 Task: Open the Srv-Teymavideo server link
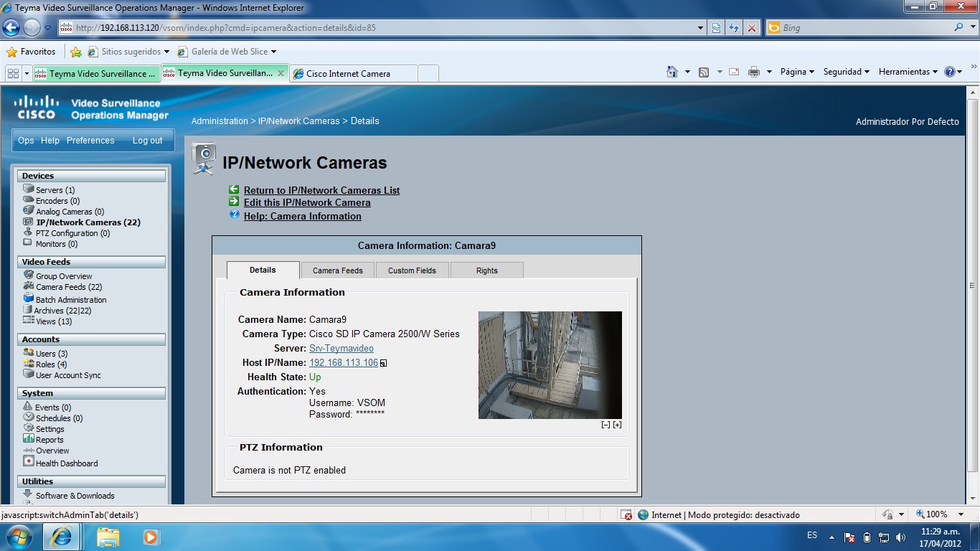[341, 348]
